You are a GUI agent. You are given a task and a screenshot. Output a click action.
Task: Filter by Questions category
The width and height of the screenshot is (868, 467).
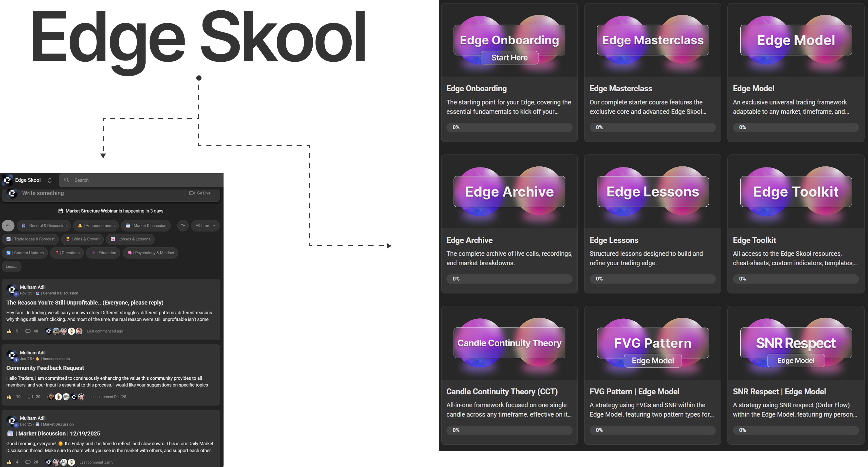coord(67,253)
